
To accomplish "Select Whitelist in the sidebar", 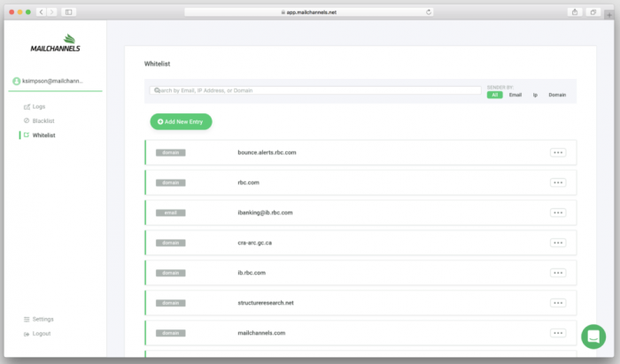I will [x=43, y=136].
